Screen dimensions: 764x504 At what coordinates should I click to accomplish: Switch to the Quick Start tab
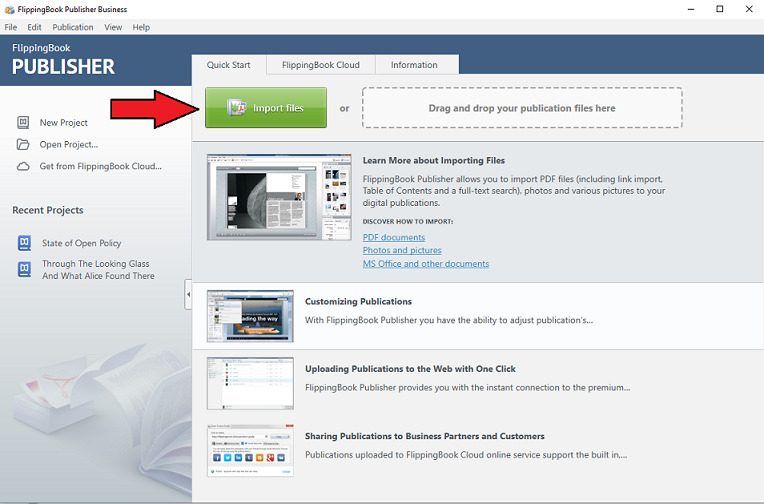click(x=229, y=65)
